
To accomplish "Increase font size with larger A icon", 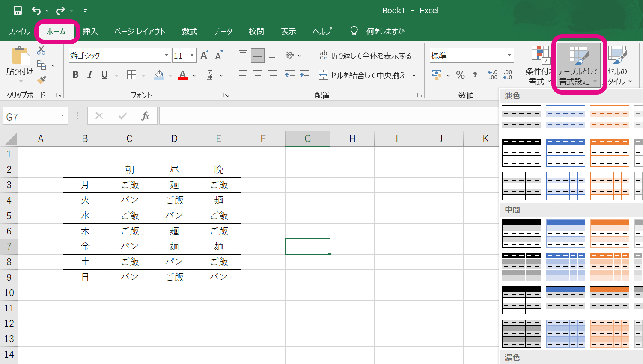I will pyautogui.click(x=204, y=56).
